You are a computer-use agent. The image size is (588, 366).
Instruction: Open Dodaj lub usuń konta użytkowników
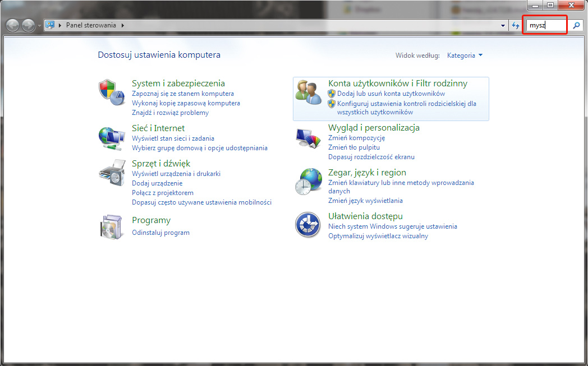391,94
